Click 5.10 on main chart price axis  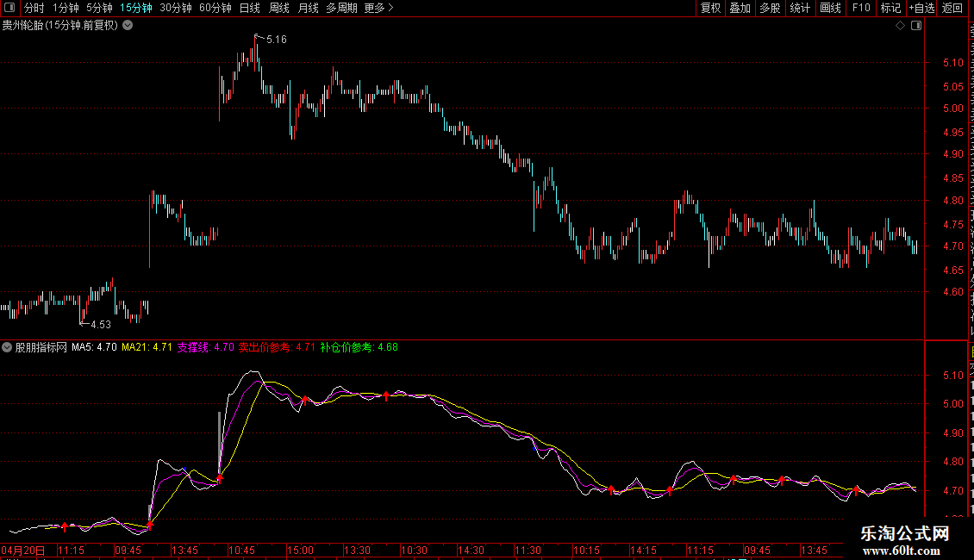952,62
